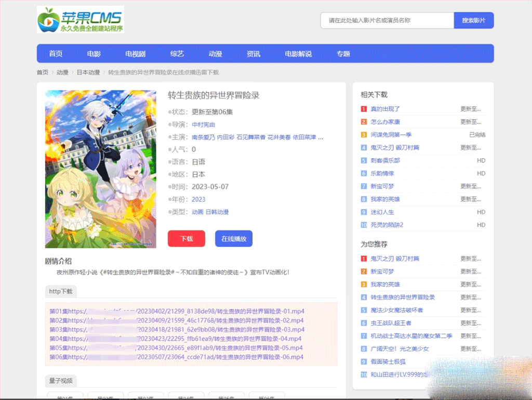Click the 第02集 download link
Screen dimensions: 532x400
tap(177, 320)
